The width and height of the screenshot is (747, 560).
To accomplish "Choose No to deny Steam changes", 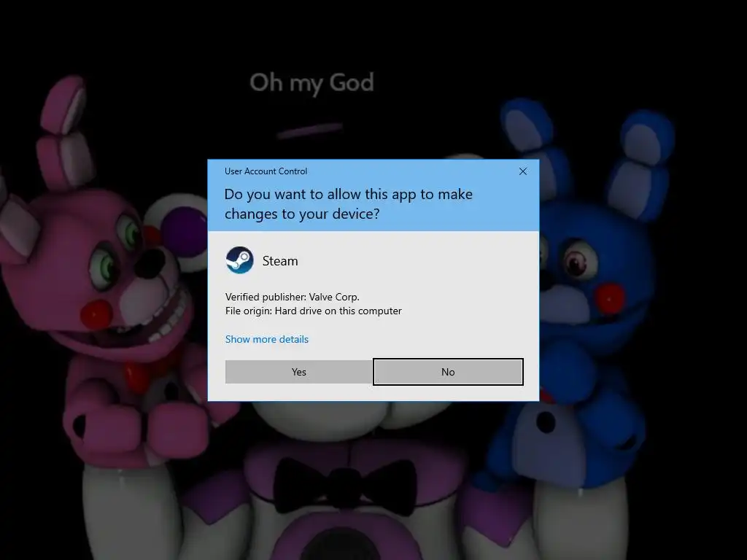I will (448, 372).
